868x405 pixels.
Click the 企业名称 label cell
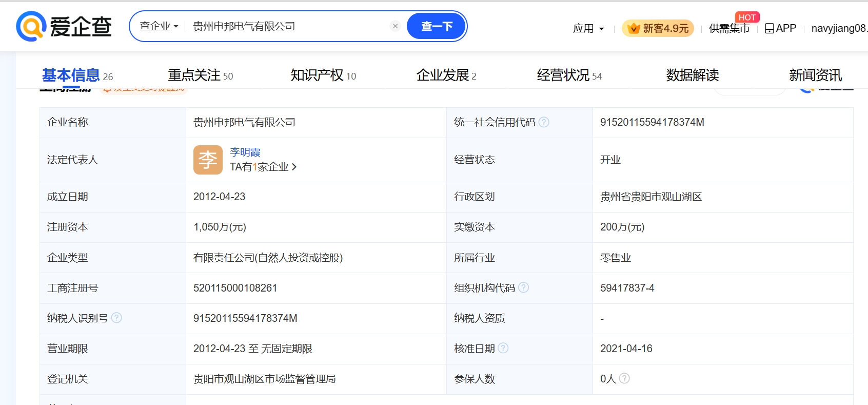113,122
